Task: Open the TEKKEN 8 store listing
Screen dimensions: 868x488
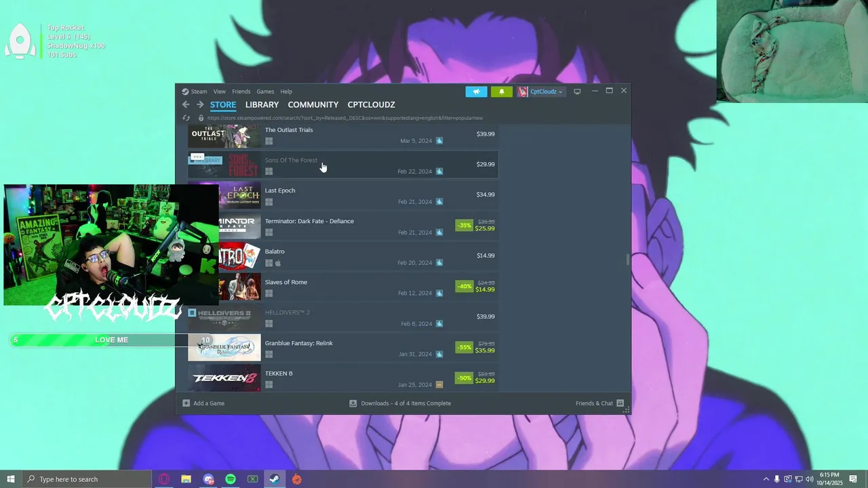Action: pos(279,373)
